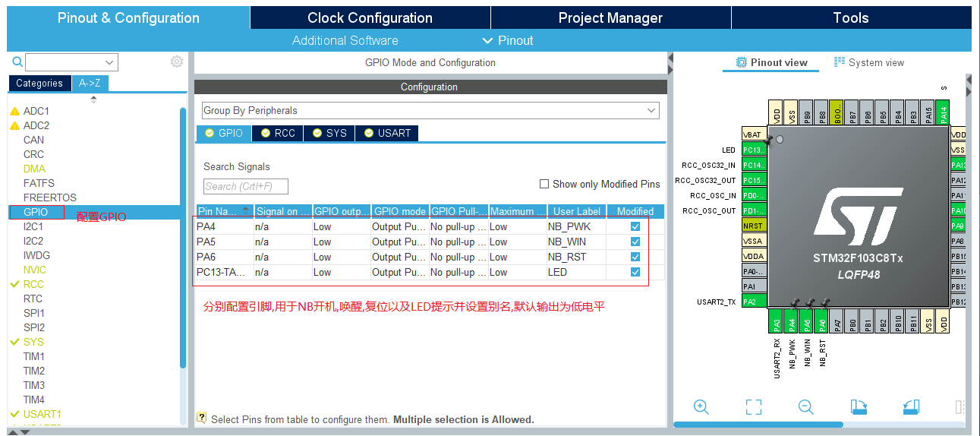Toggle Modified checkbox for PA6 row
980x436 pixels.
(x=635, y=257)
